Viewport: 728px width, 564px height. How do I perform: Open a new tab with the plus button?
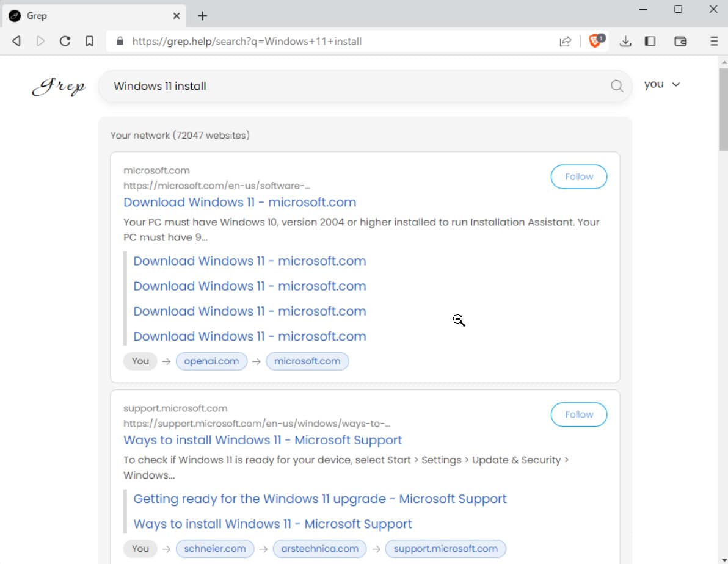click(203, 16)
